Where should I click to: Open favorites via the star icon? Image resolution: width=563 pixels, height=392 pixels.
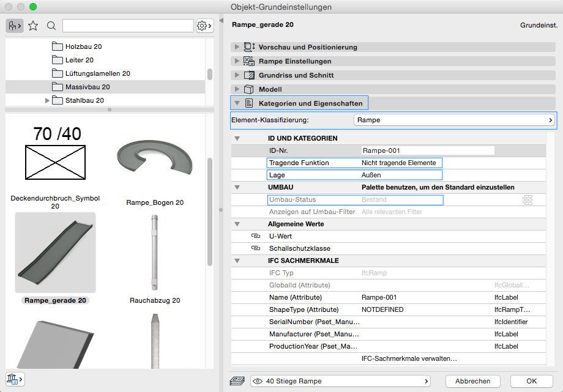click(x=33, y=26)
